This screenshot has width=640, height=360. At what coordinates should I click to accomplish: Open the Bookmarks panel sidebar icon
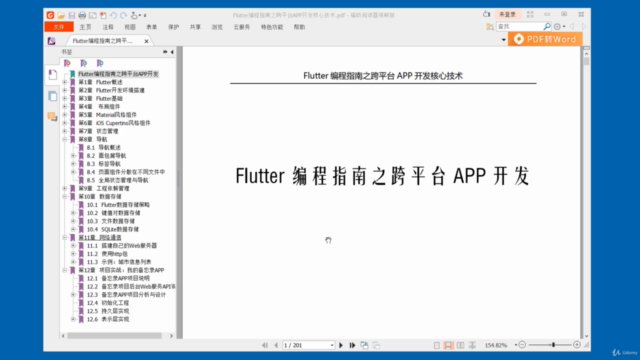(52, 75)
